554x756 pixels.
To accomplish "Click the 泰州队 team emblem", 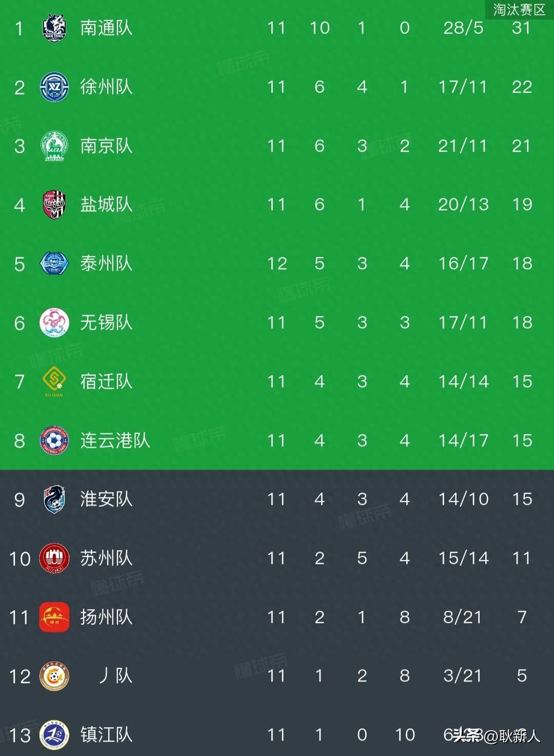I will [x=54, y=264].
